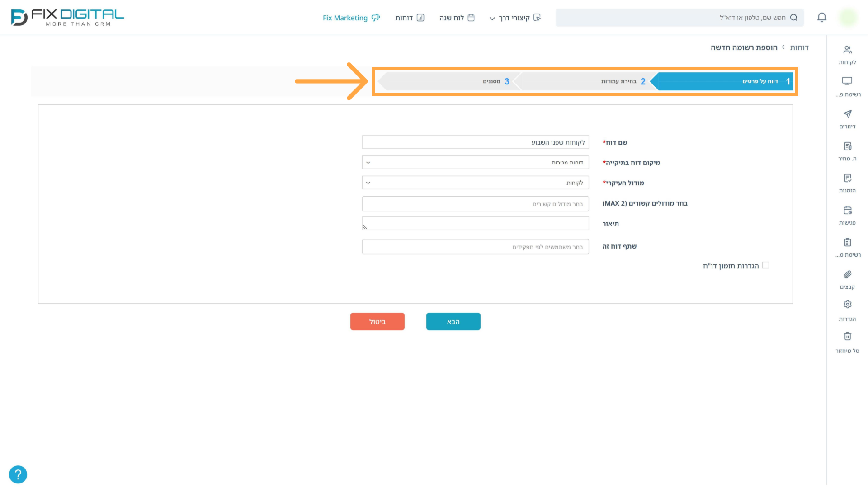The width and height of the screenshot is (868, 488).
Task: Click the Fix Digital logo
Action: tap(67, 18)
